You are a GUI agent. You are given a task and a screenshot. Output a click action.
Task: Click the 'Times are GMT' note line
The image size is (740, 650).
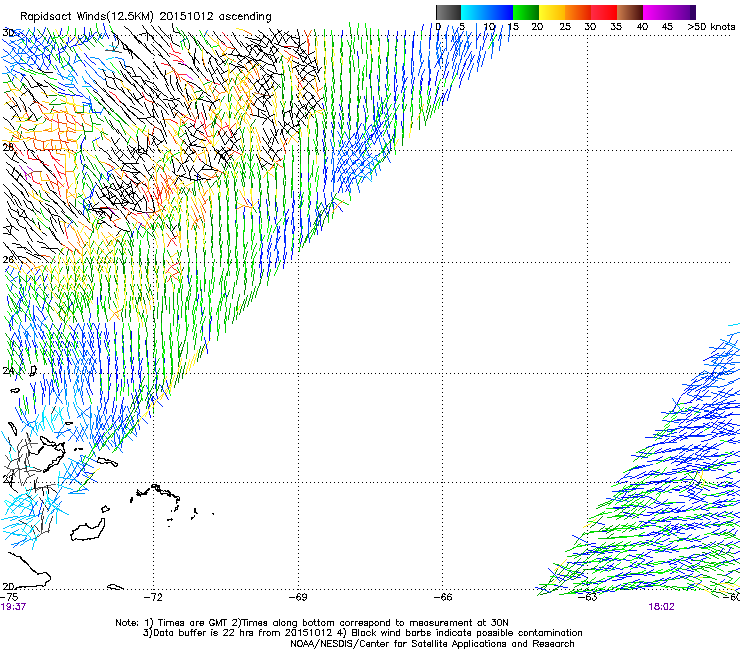pos(312,623)
